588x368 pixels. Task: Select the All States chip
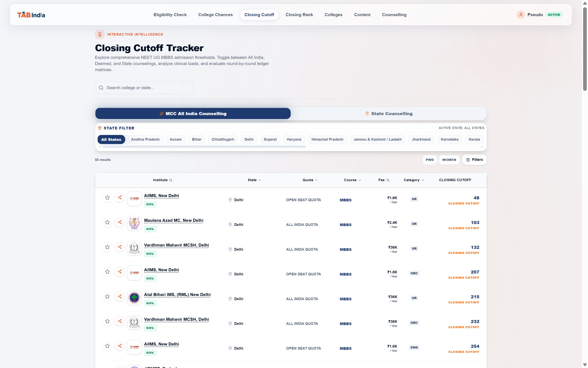click(x=111, y=139)
